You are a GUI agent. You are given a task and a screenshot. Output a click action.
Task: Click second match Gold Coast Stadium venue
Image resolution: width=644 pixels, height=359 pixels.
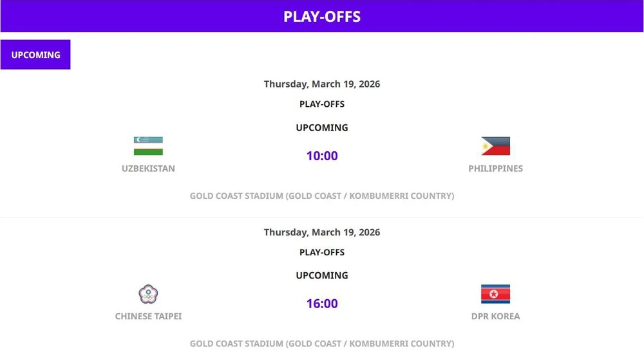[x=322, y=344]
